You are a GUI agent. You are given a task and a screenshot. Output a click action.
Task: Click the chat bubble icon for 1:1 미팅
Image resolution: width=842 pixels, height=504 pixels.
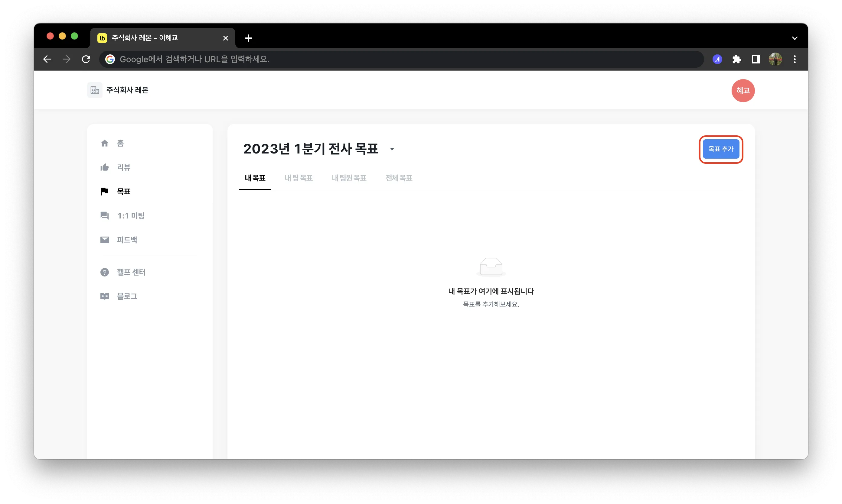104,215
